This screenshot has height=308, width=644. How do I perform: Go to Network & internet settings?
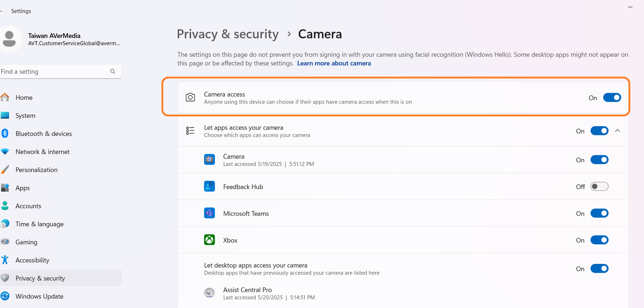[42, 152]
